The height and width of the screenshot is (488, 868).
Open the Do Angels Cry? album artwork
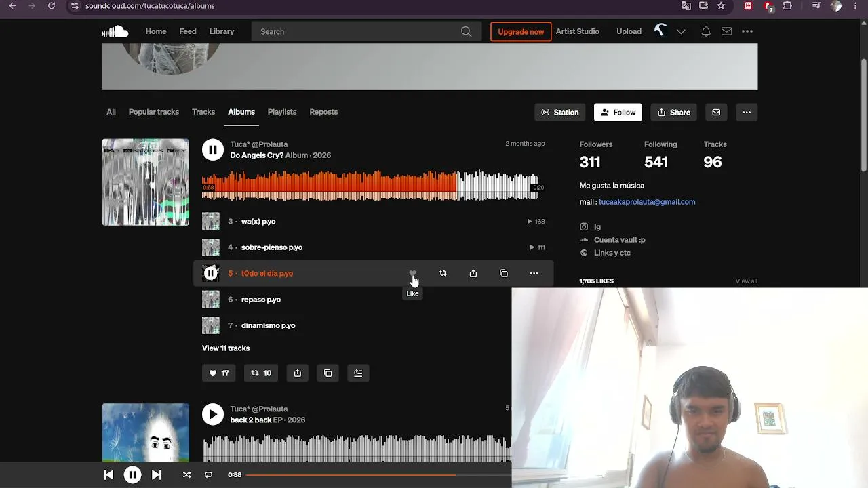(146, 182)
